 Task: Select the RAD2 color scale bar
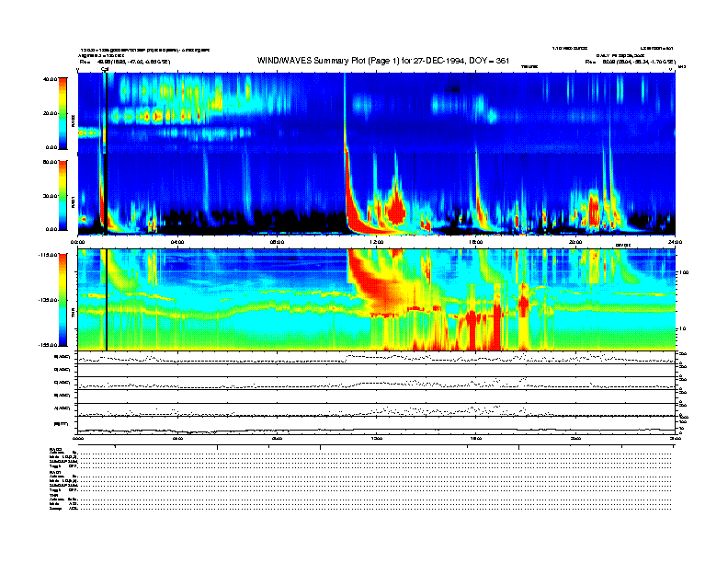[63, 113]
